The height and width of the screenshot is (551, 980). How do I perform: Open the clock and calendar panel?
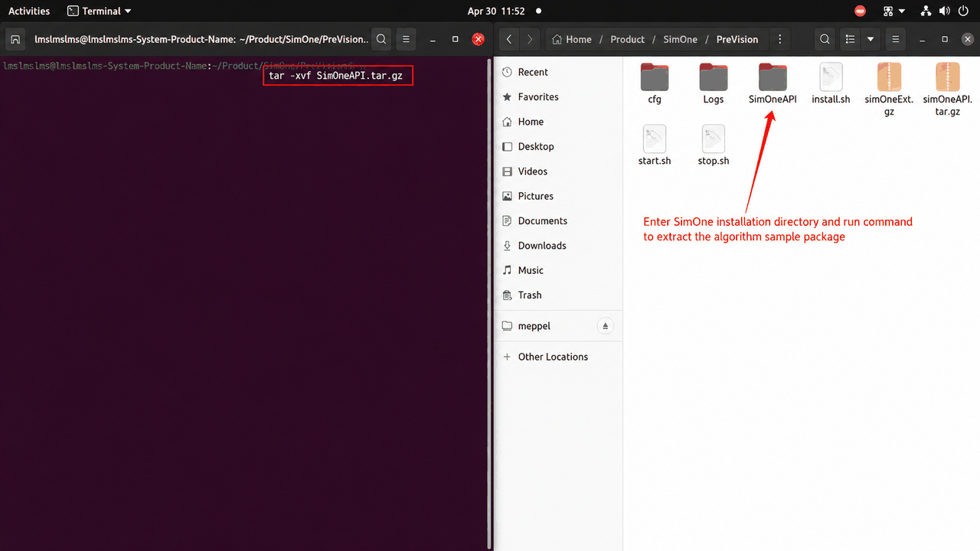point(496,11)
